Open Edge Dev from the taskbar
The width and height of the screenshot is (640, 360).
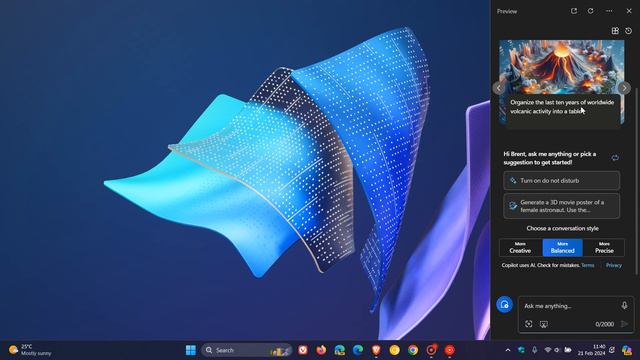tap(340, 350)
